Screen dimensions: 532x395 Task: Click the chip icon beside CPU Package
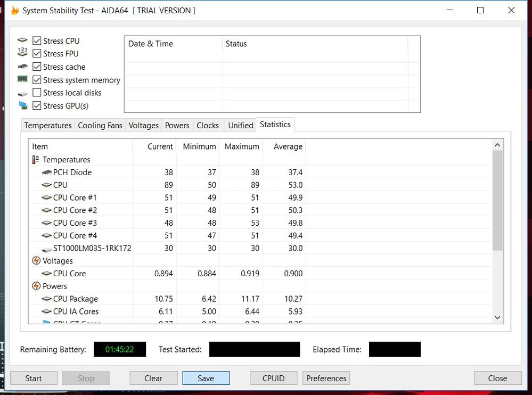pyautogui.click(x=47, y=299)
